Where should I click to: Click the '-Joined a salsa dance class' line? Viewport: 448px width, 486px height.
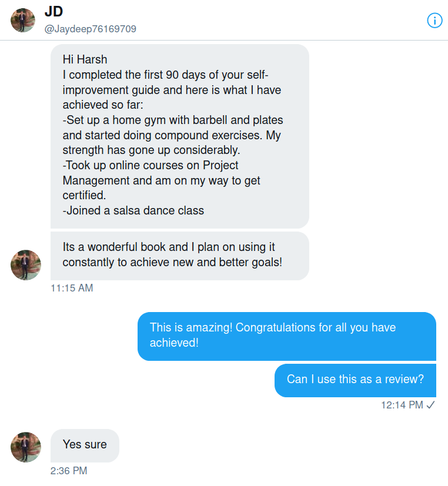click(x=133, y=210)
